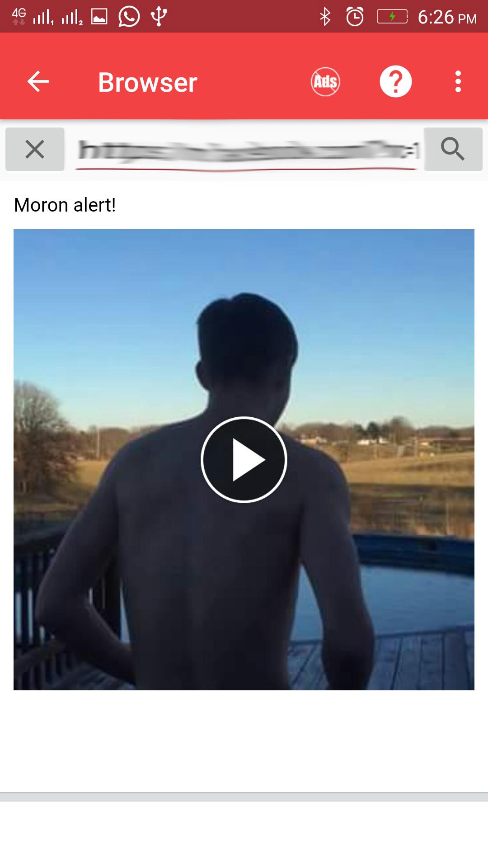Clear the URL with the X button
Viewport: 488px width, 868px height.
point(35,149)
